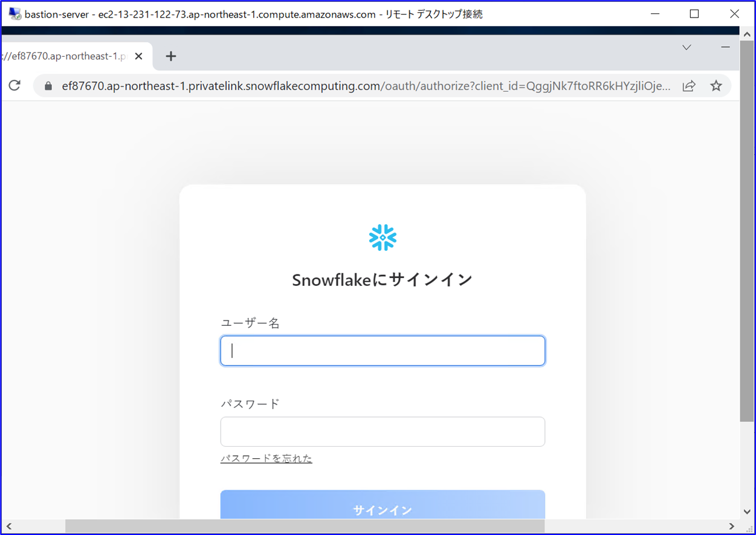Open the パスワードを忘れた forgot password link
The image size is (756, 535).
click(267, 458)
